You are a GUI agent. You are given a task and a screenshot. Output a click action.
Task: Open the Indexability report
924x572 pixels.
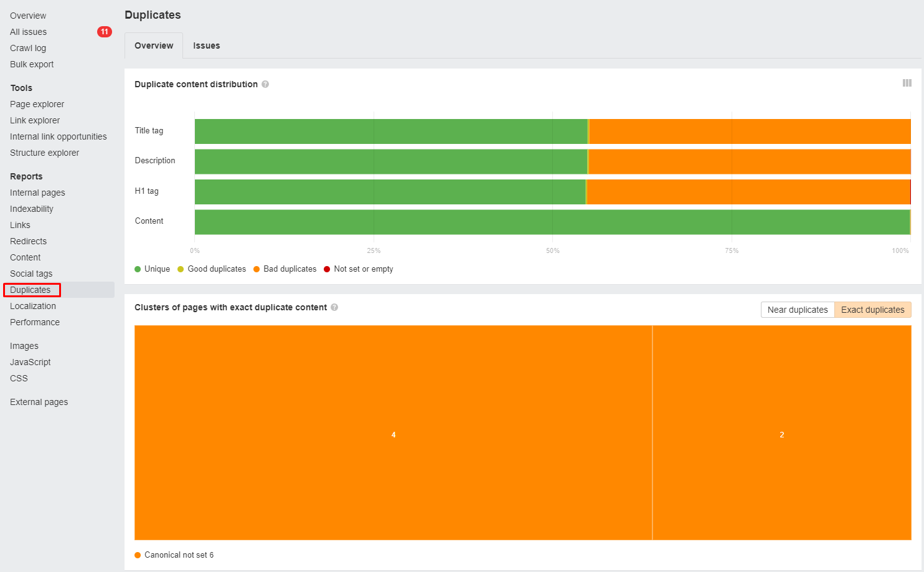tap(31, 209)
